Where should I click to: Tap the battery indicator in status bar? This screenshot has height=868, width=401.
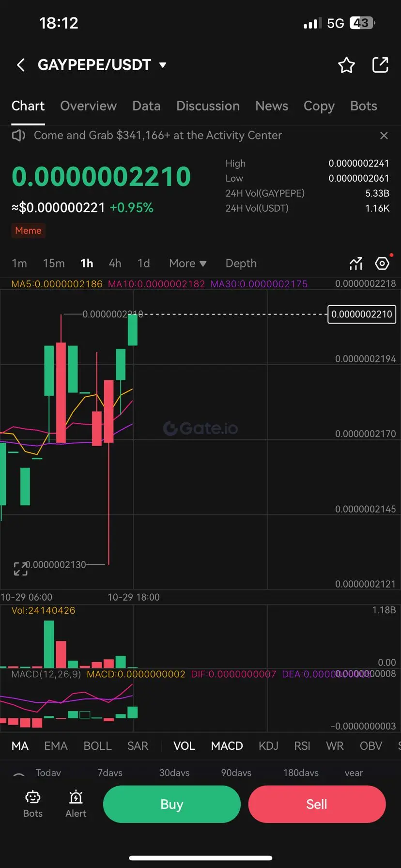pyautogui.click(x=362, y=23)
